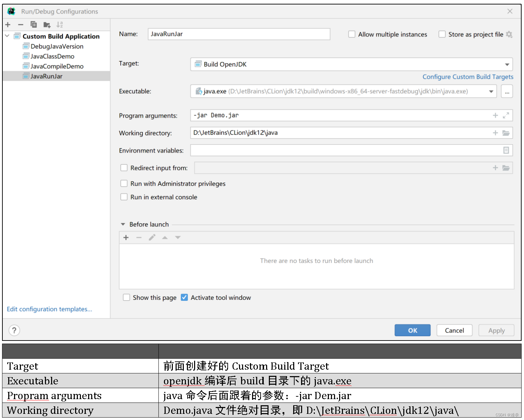Enable Store as project file
The width and height of the screenshot is (524, 420).
click(442, 34)
